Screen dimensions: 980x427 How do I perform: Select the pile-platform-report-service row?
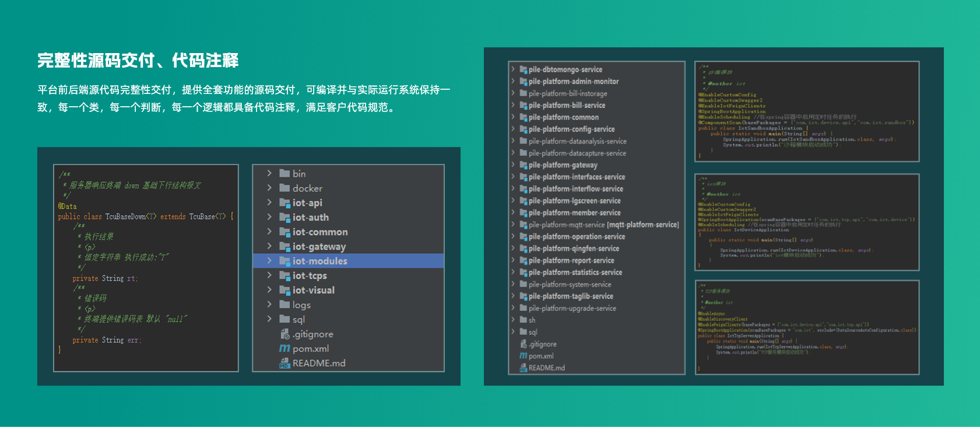tap(596, 260)
